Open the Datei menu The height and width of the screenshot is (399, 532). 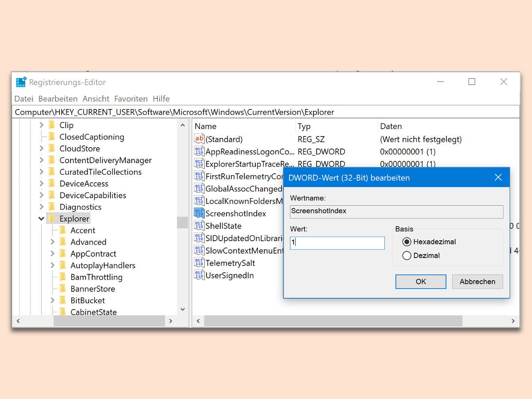click(24, 99)
